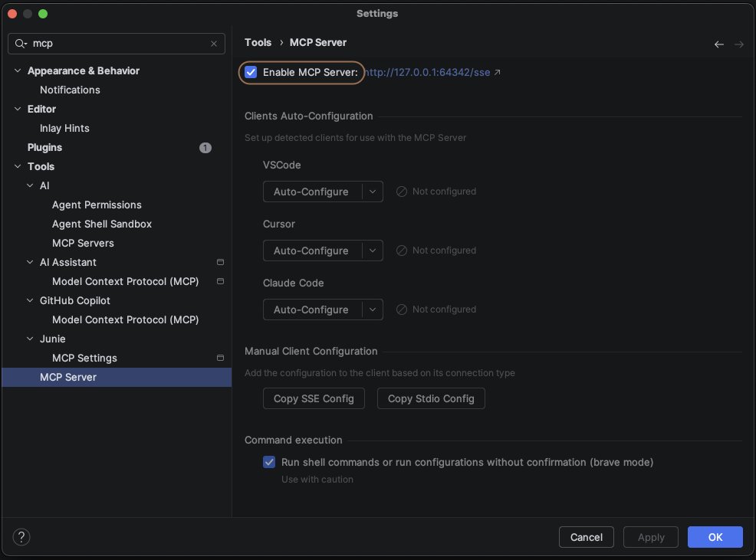Open VSCode Auto-Configure dropdown arrow

point(373,192)
